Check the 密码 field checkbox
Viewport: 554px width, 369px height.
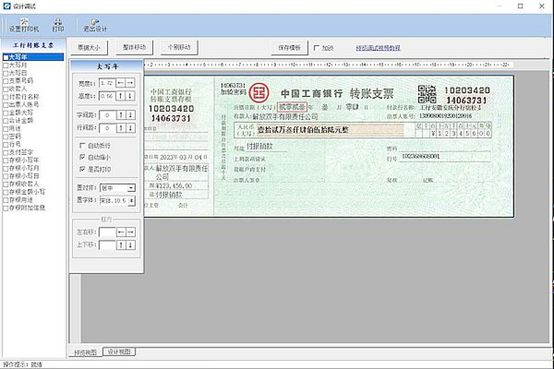(x=5, y=136)
